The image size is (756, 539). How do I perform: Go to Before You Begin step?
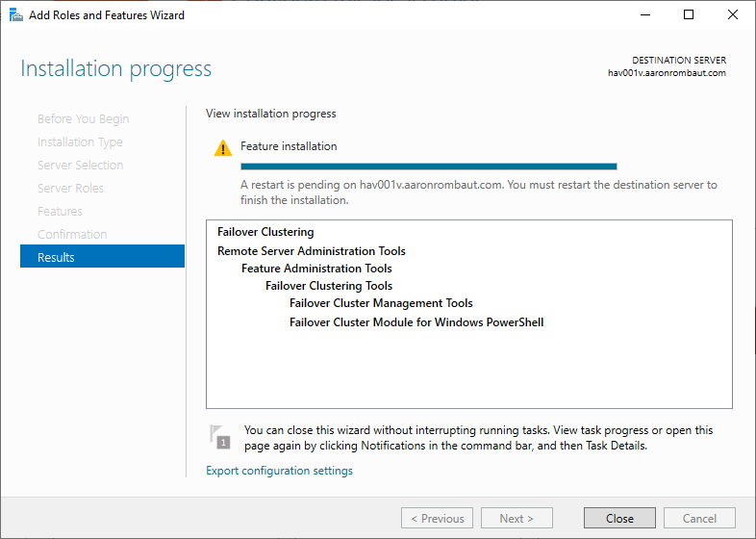click(83, 118)
